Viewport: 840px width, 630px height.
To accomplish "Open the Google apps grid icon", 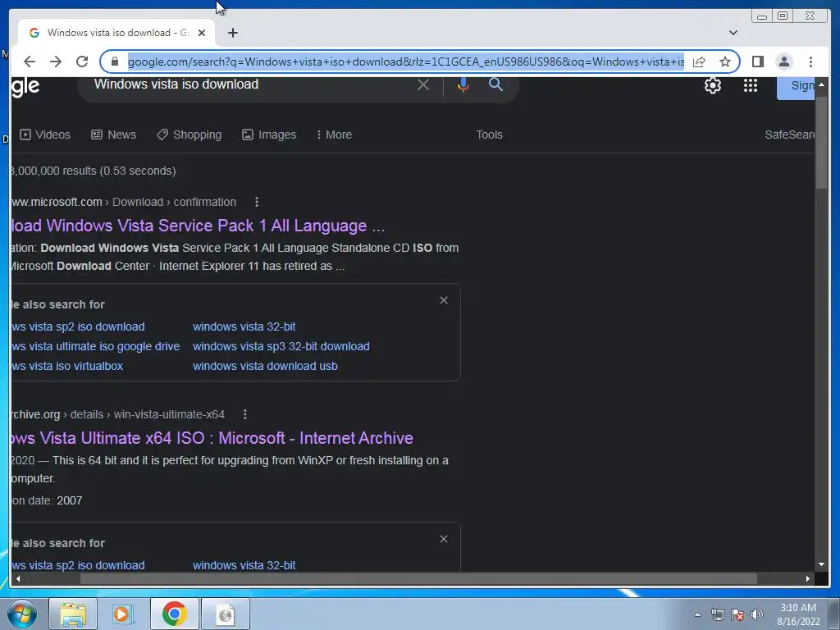I will click(750, 85).
